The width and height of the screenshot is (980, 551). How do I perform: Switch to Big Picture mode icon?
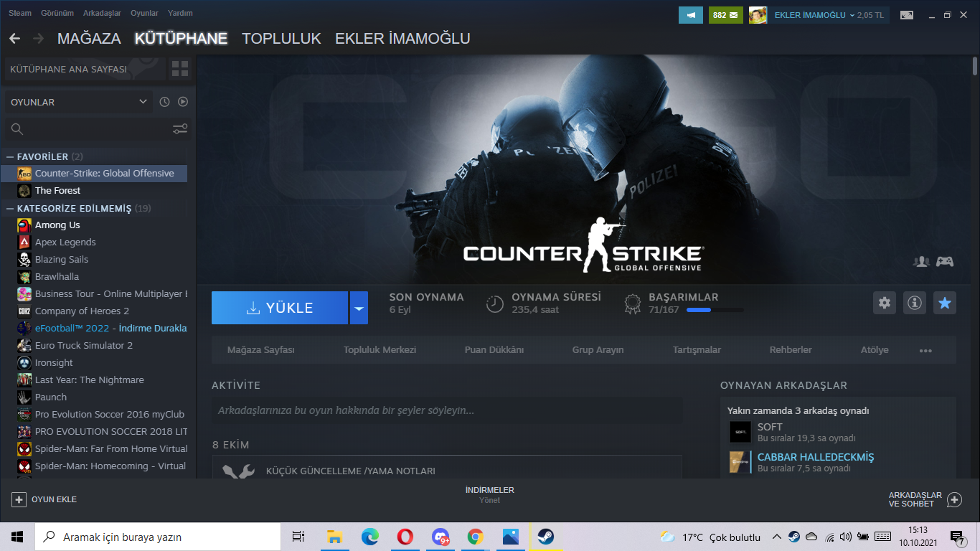(x=907, y=15)
